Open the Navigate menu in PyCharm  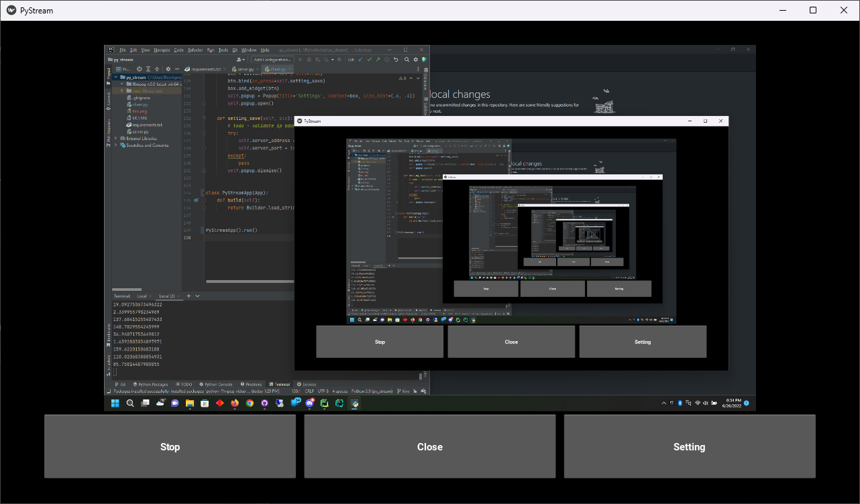(162, 50)
